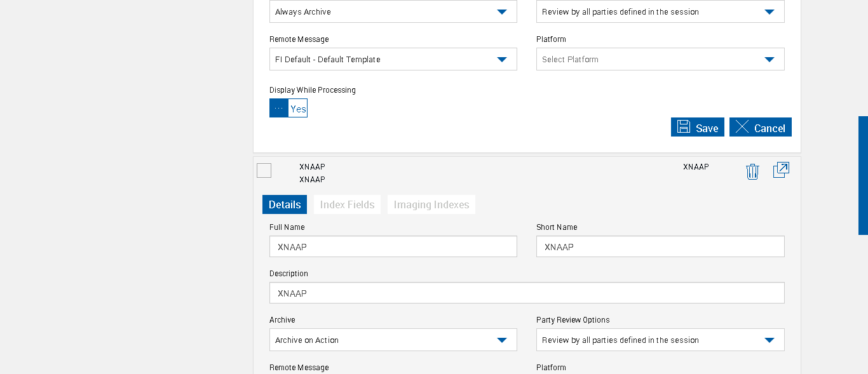Tick the XNAAP row checkbox
This screenshot has width=868, height=374.
(264, 170)
